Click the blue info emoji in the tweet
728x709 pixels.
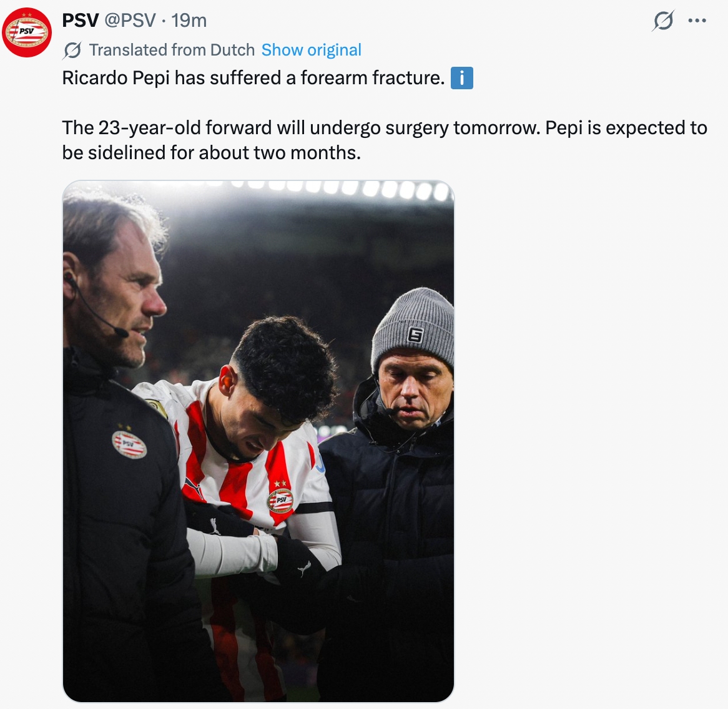(461, 78)
